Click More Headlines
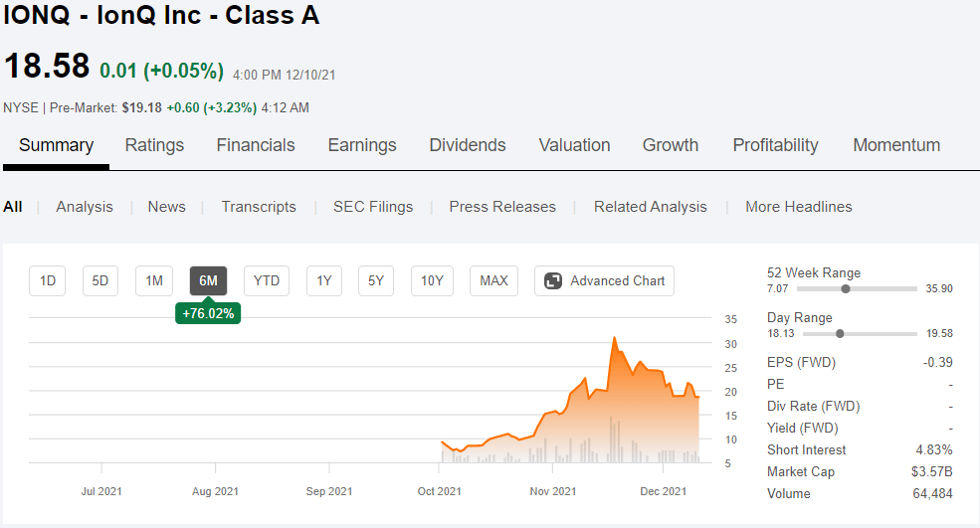The width and height of the screenshot is (980, 528). [799, 207]
